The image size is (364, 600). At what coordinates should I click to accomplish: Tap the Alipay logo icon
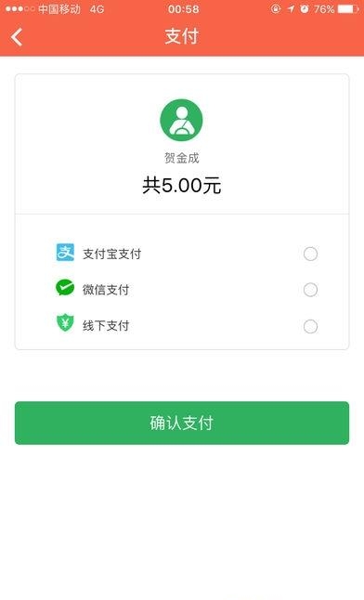[65, 253]
